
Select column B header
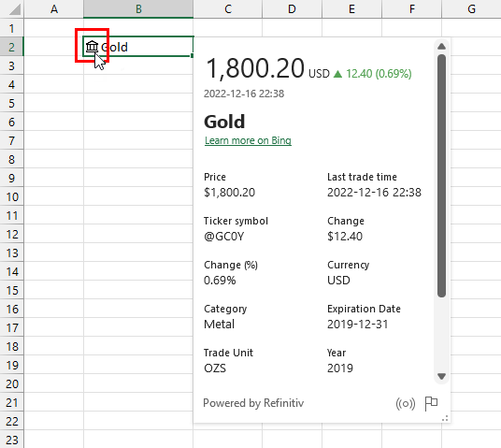138,9
